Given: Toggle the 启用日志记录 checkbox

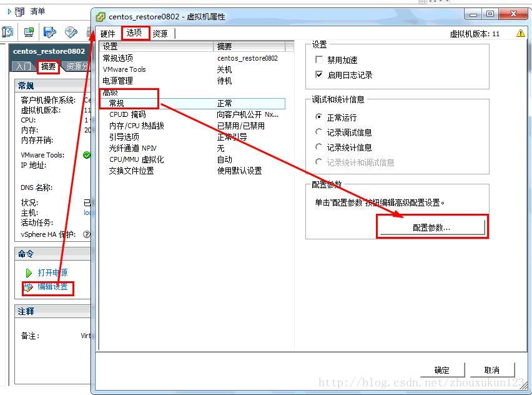Looking at the screenshot, I should (319, 74).
